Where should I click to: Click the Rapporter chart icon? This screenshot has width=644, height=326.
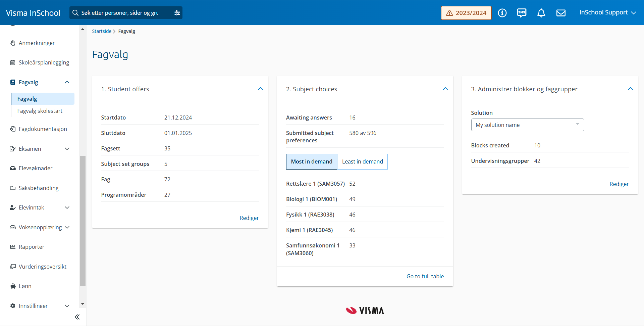pos(13,247)
